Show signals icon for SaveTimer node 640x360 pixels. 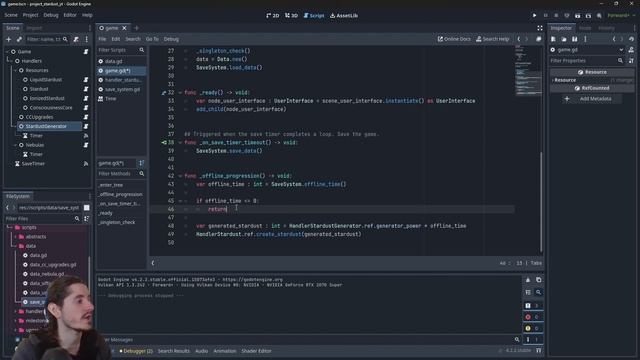tap(86, 164)
